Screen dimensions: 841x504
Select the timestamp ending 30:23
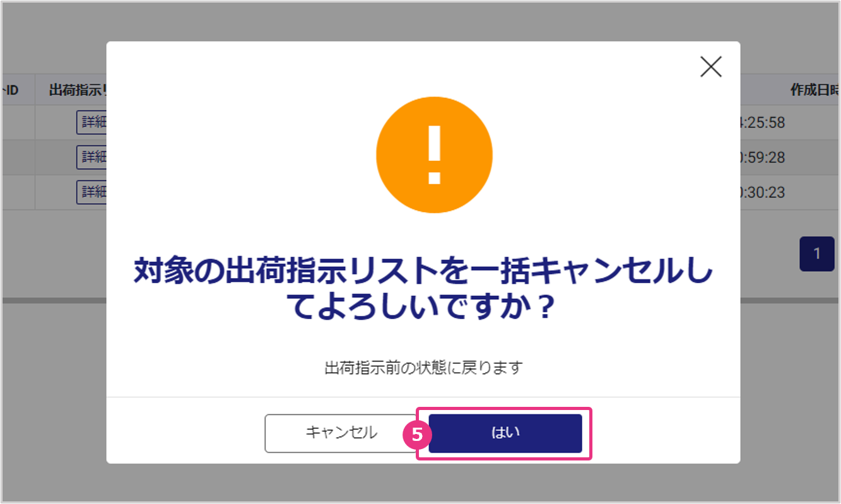[x=763, y=192]
